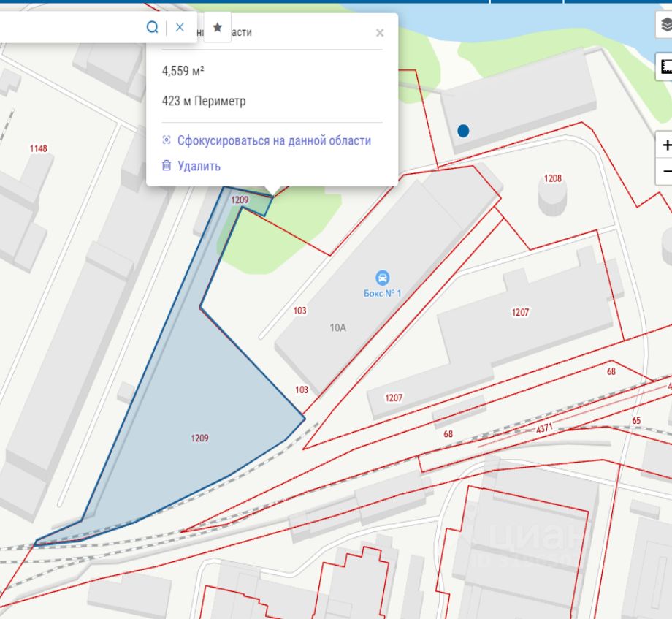The height and width of the screenshot is (619, 672).
Task: Click the blue dot marker on the map
Action: pos(462,131)
